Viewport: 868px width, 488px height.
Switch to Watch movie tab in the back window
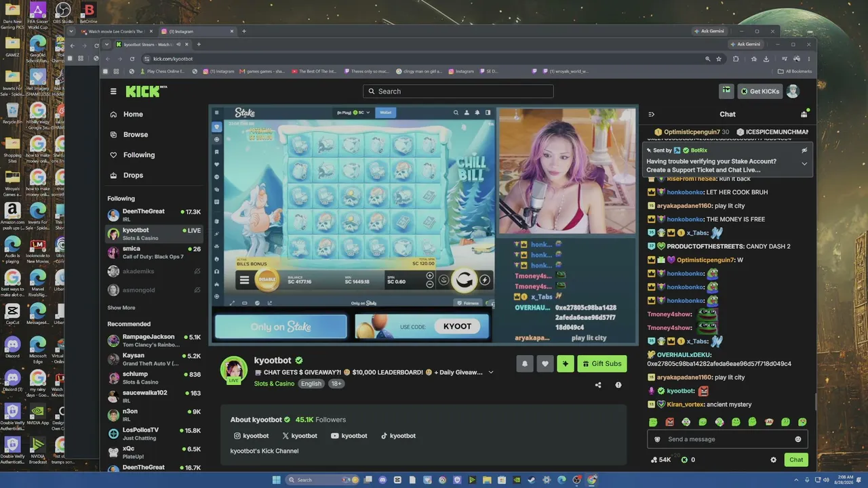coord(114,31)
